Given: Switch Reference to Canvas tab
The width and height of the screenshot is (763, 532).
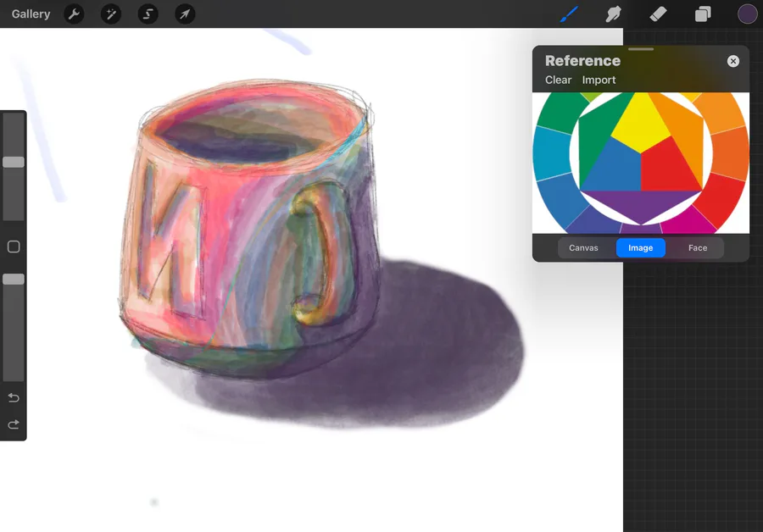Looking at the screenshot, I should pyautogui.click(x=583, y=248).
